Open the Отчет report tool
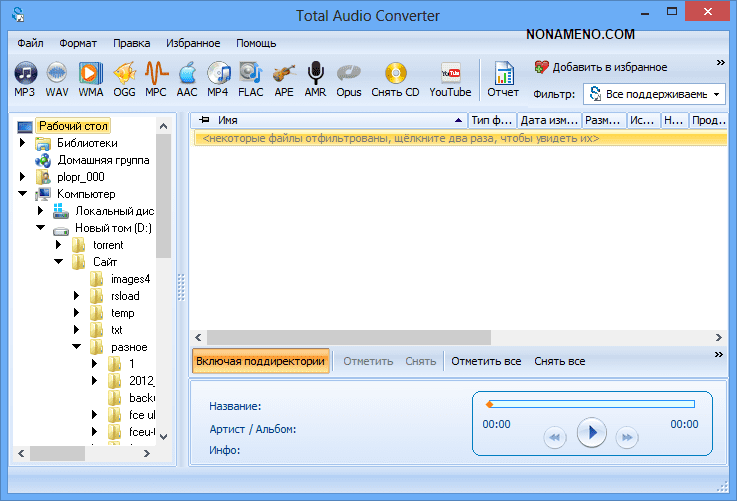This screenshot has width=737, height=501. pyautogui.click(x=503, y=79)
